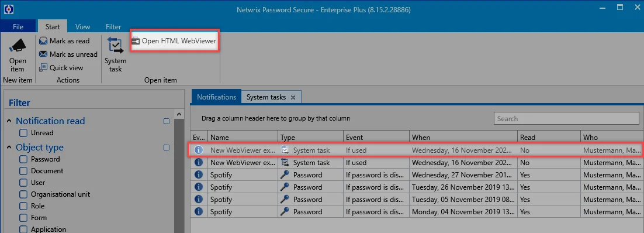The width and height of the screenshot is (644, 233).
Task: Click info icon of Tuesday 05 November Spotify row
Action: coord(198,200)
